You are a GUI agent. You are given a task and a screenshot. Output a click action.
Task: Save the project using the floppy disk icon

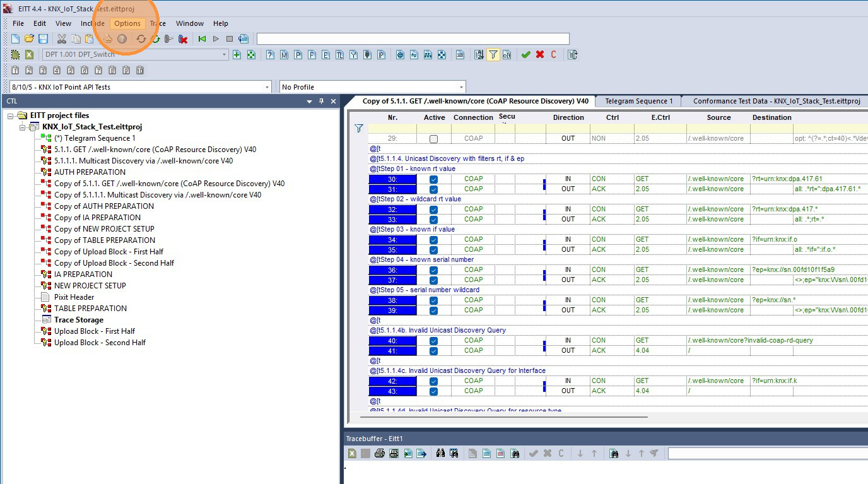click(x=43, y=39)
